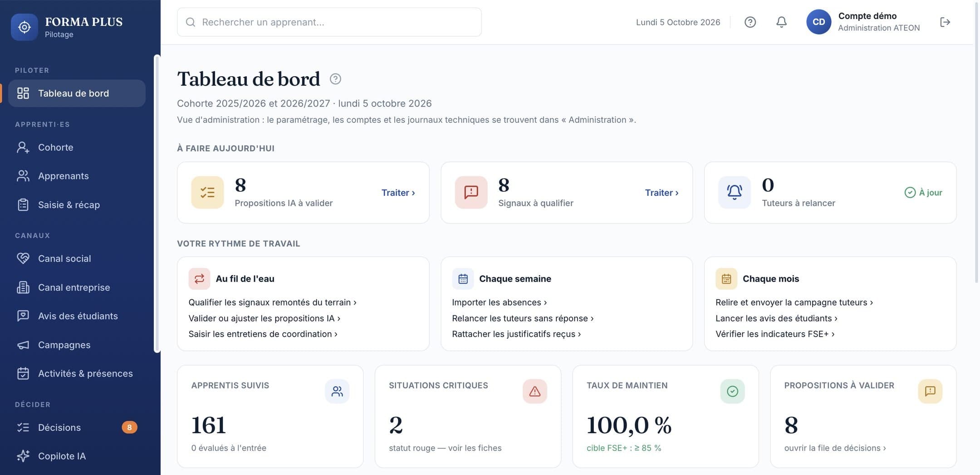This screenshot has width=980, height=475.
Task: Click the Chaque semaine calendar icon
Action: point(463,279)
